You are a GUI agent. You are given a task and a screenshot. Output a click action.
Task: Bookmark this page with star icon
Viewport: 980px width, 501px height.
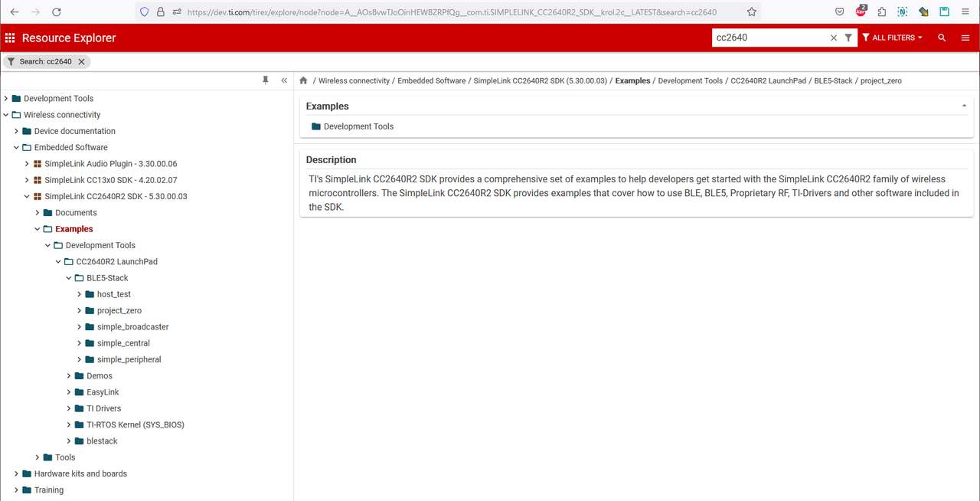751,12
